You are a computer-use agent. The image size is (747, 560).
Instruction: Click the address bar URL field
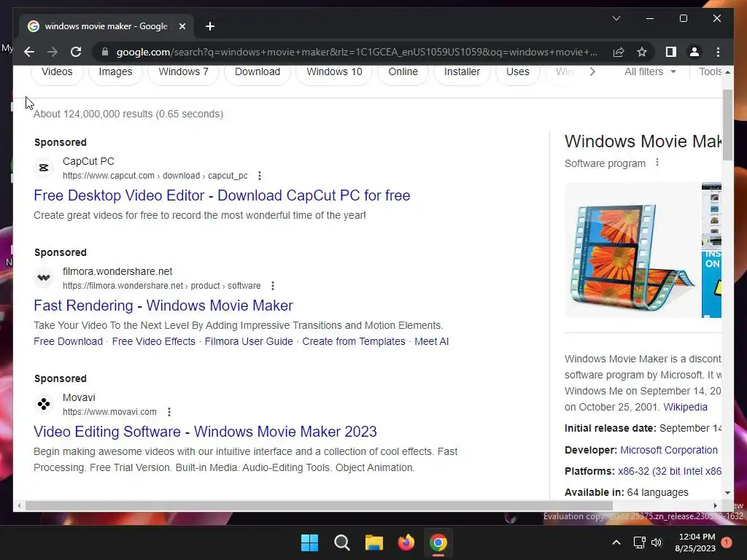pos(356,52)
